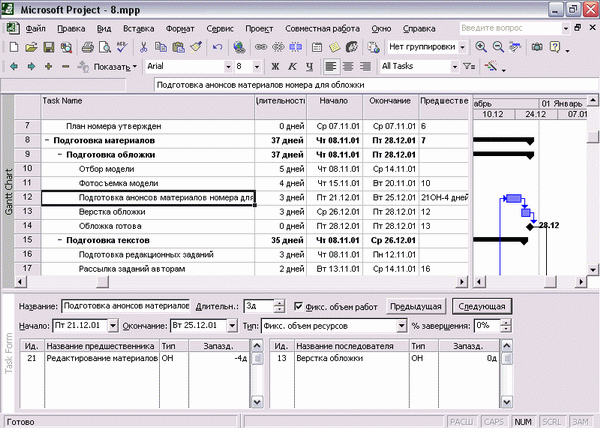Toggle italic К formatting button
Screen dimensions: 600x428
pyautogui.click(x=292, y=67)
